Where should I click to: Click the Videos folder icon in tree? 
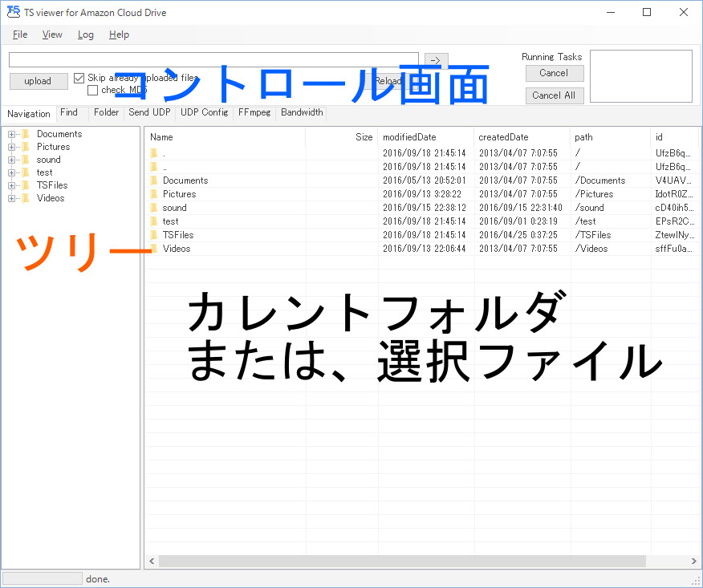pyautogui.click(x=26, y=198)
